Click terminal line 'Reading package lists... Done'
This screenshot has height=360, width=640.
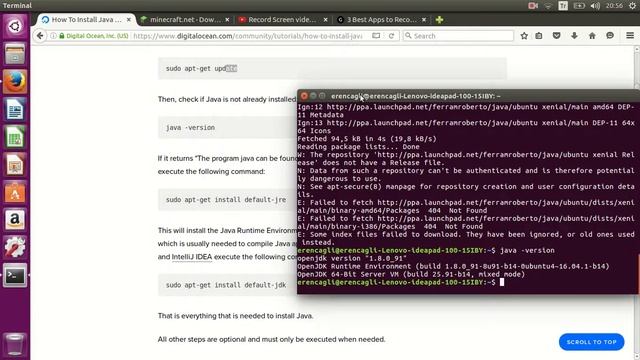click(x=358, y=147)
